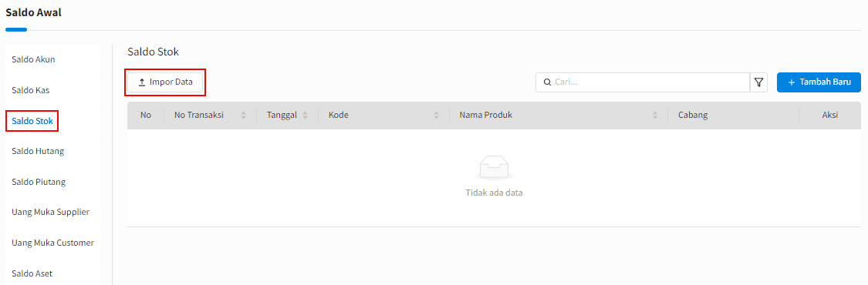The image size is (868, 285).
Task: Click the search magnifier icon
Action: pos(548,82)
